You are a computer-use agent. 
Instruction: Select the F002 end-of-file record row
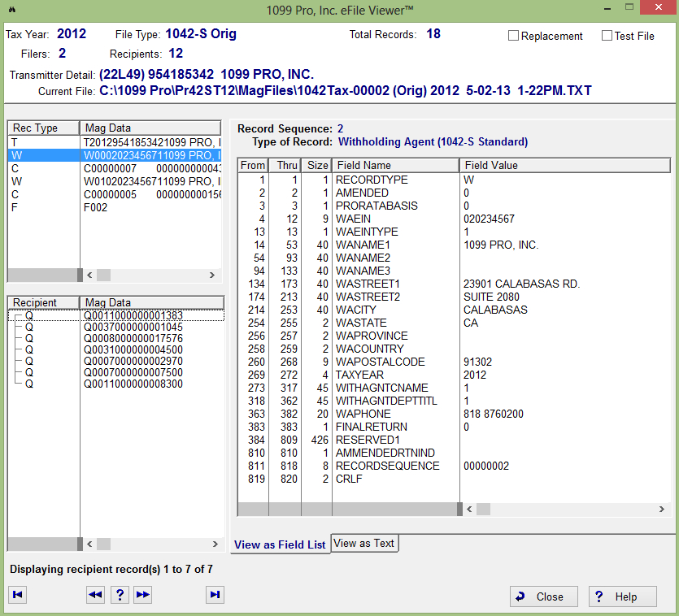(114, 207)
